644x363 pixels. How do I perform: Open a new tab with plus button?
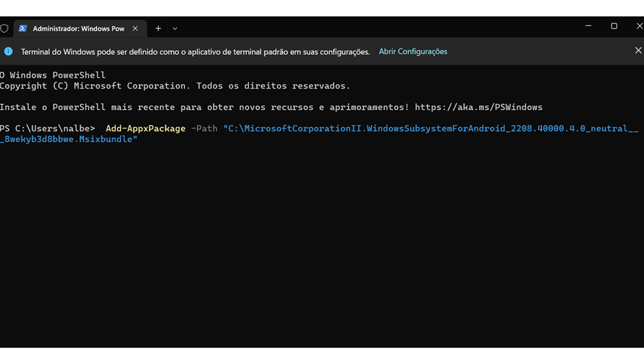pyautogui.click(x=158, y=28)
